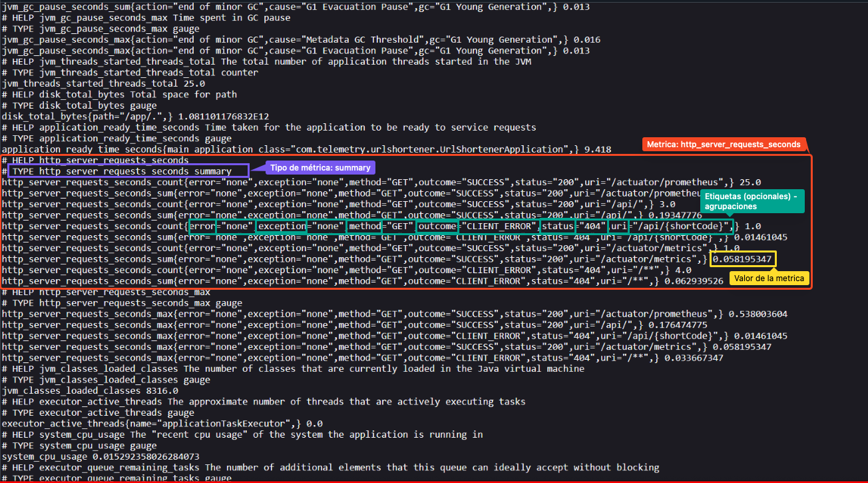The image size is (868, 483).
Task: Click the system_cpu_usage 0.015292358026284073 line
Action: click(x=101, y=456)
